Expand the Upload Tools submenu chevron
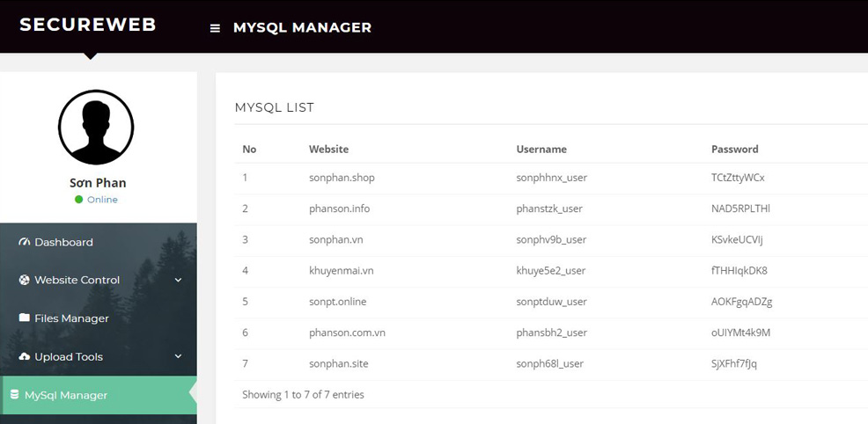Viewport: 868px width, 424px height. tap(178, 356)
